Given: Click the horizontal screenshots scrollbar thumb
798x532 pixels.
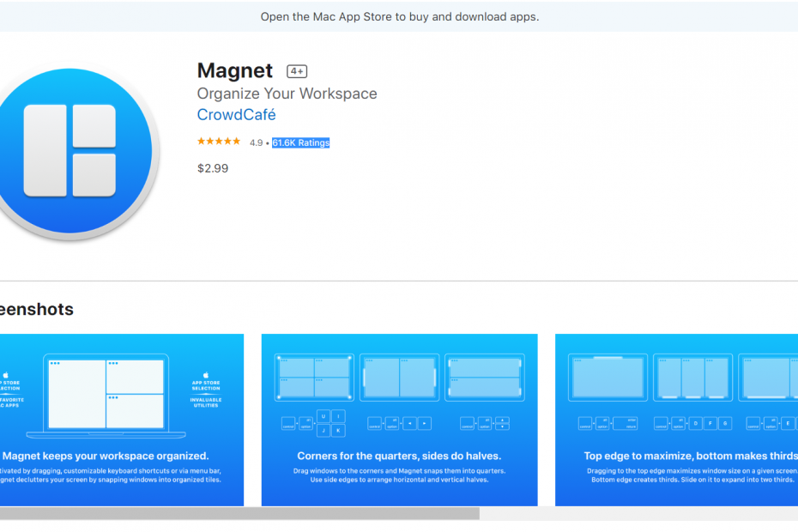Looking at the screenshot, I should (x=239, y=513).
